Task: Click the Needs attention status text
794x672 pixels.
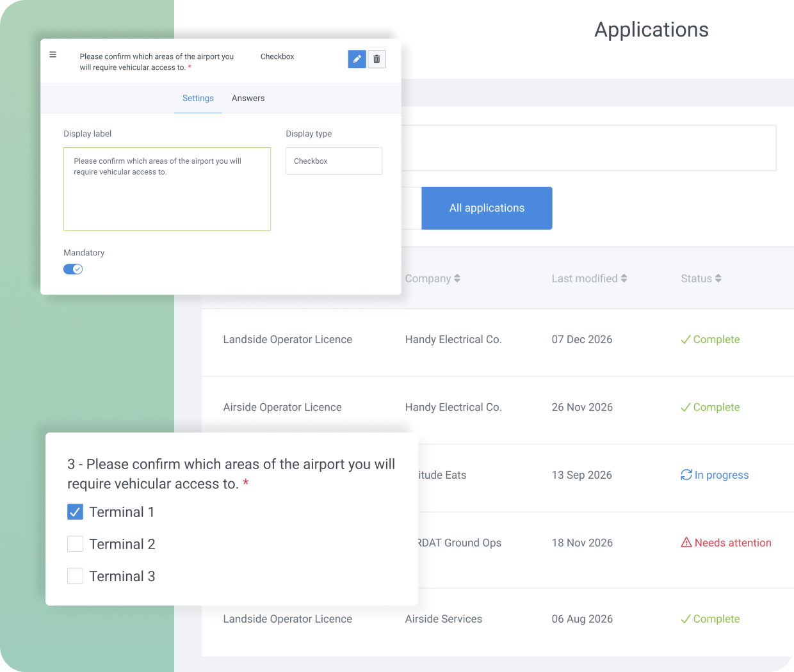Action: 733,543
